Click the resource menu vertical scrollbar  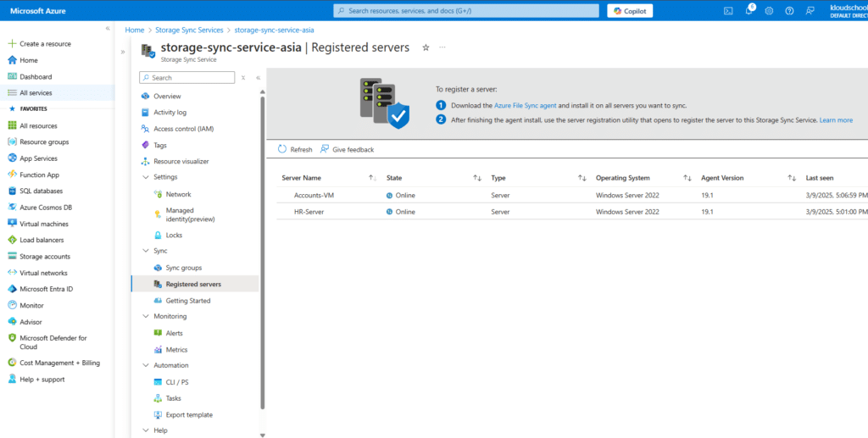(262, 254)
